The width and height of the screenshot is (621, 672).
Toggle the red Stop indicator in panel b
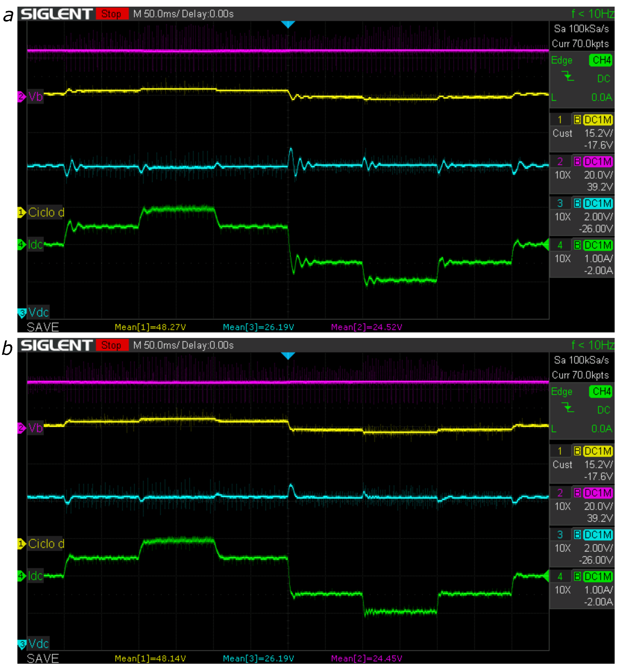click(112, 345)
